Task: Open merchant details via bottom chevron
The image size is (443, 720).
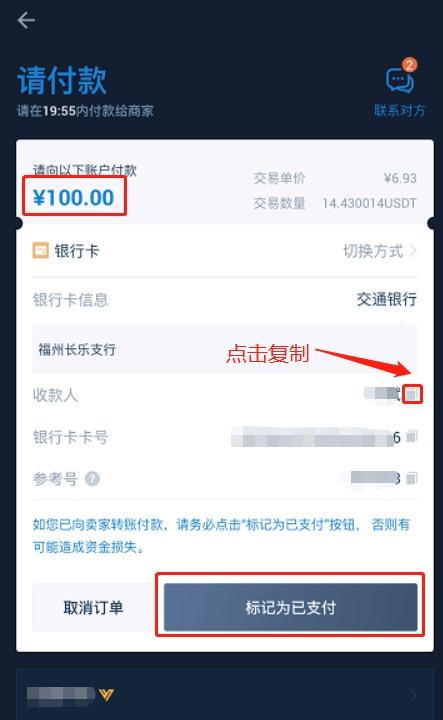Action: point(413,695)
